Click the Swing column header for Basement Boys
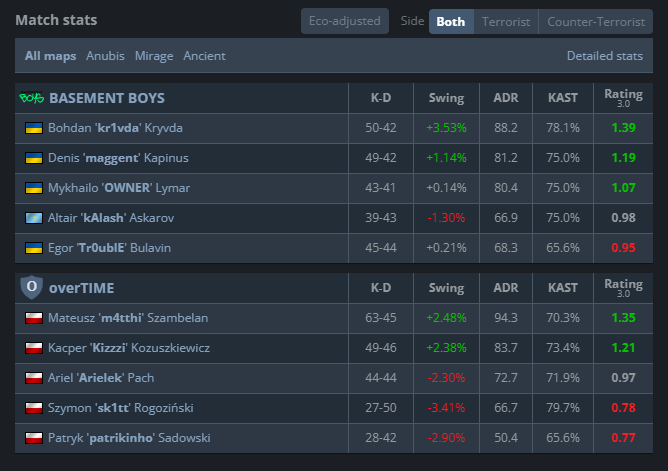The width and height of the screenshot is (668, 471). 446,98
